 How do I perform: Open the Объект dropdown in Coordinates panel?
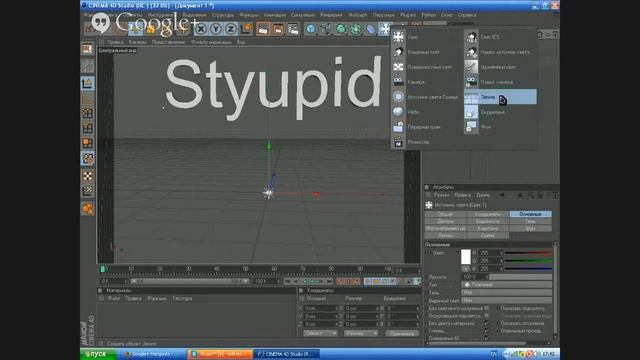(x=320, y=333)
